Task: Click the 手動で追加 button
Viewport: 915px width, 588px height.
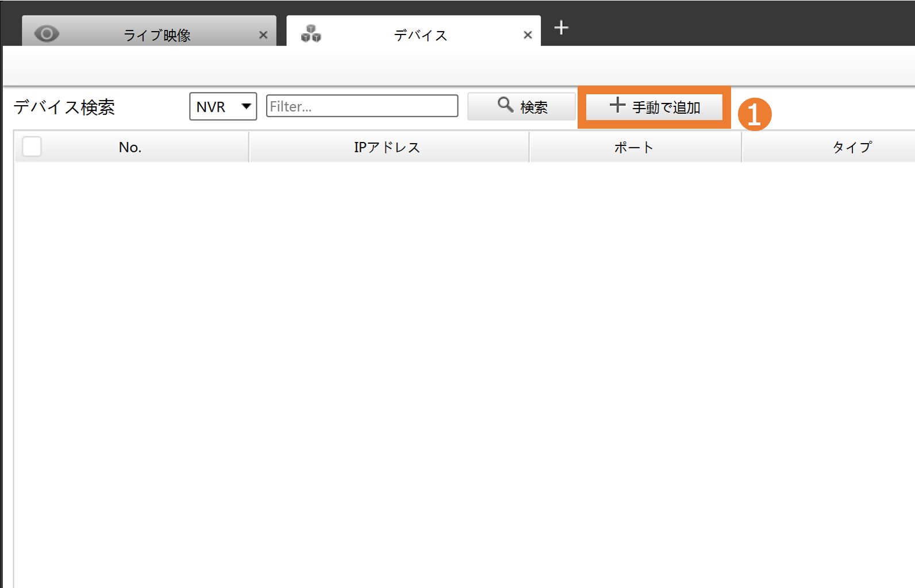Action: (654, 107)
